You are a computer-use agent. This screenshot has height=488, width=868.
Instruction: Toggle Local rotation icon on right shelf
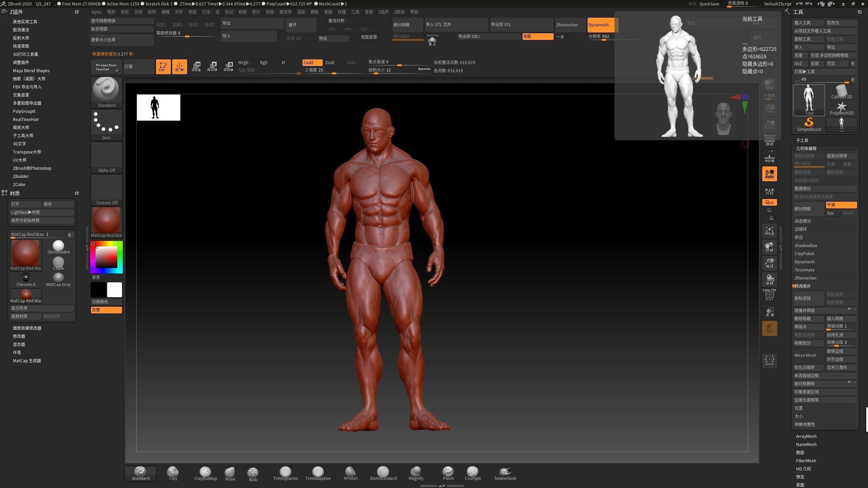coord(770,174)
